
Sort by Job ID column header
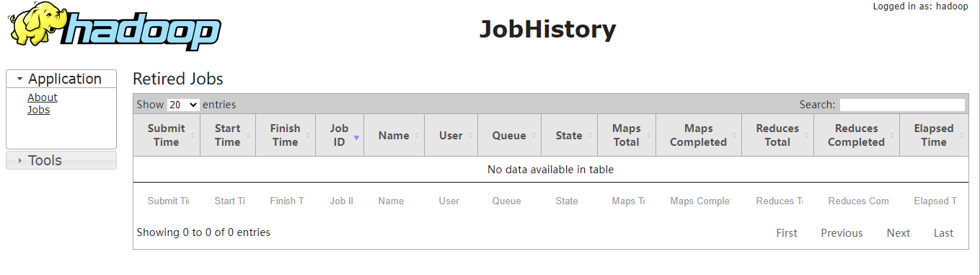pos(340,135)
